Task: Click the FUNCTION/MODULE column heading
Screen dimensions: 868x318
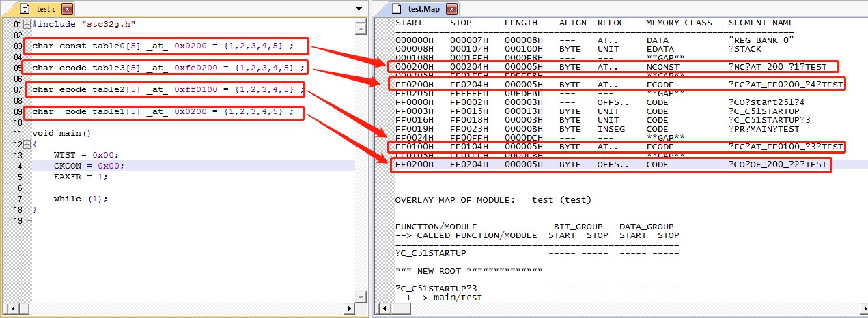Action: (x=436, y=227)
